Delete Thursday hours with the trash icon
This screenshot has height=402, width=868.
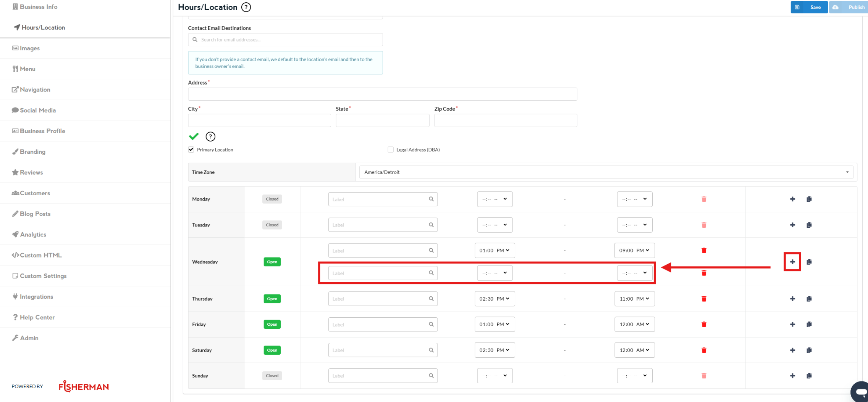(x=703, y=299)
